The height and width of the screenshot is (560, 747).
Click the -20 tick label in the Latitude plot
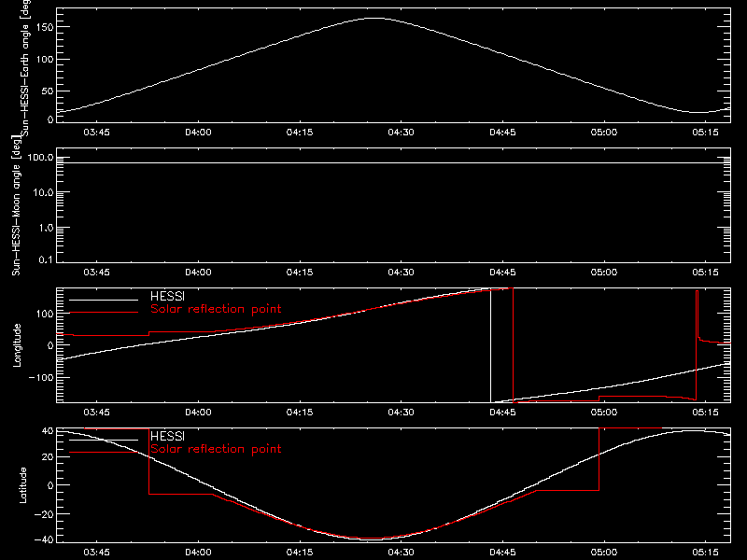click(x=44, y=514)
